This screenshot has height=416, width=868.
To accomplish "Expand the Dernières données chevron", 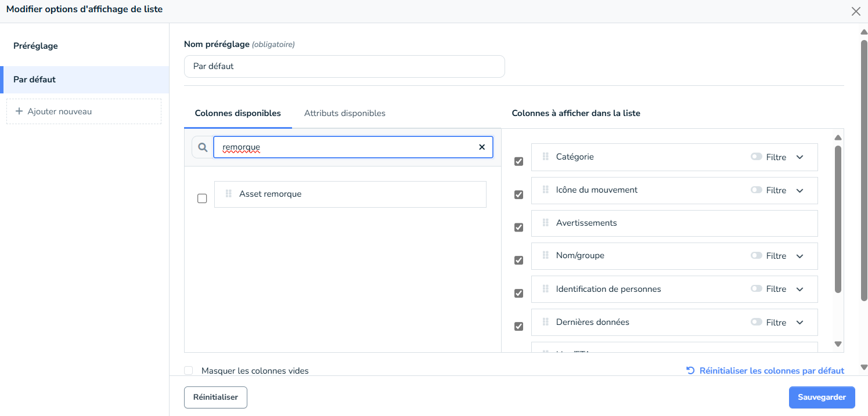I will pos(799,323).
